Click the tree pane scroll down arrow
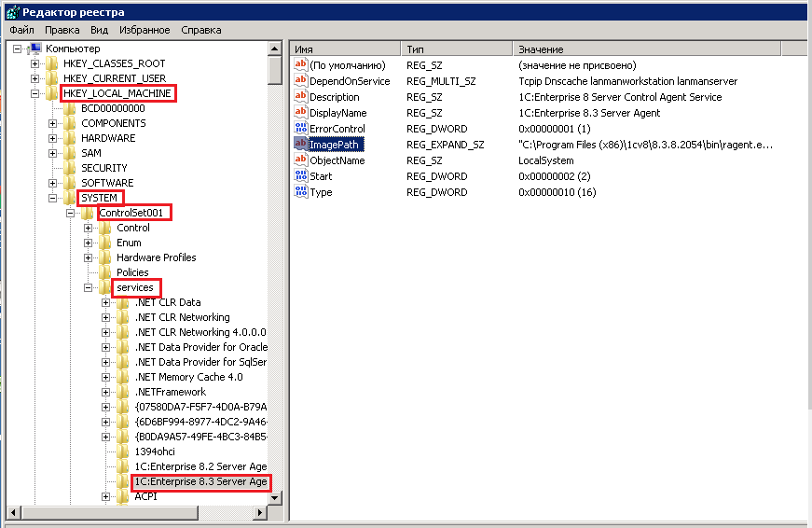 275,498
